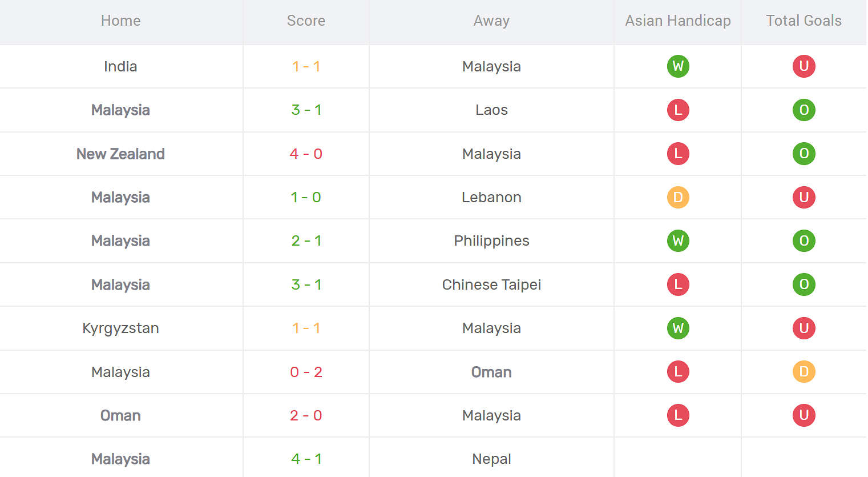Click the orange D total goals badge, Malaysia 0-2 Oman
The image size is (868, 477).
pos(804,372)
